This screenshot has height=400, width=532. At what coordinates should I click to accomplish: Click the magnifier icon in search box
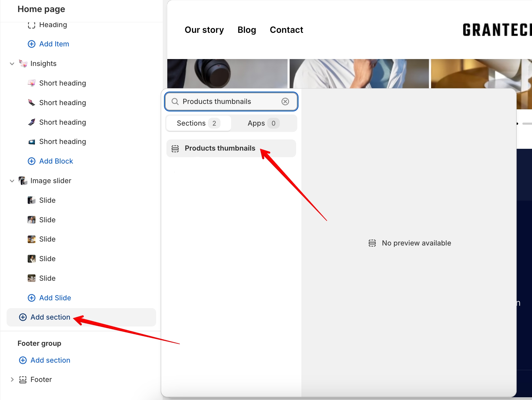(175, 102)
